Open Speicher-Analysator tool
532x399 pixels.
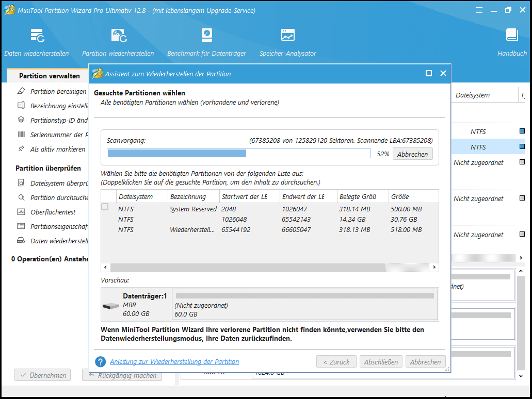(288, 43)
